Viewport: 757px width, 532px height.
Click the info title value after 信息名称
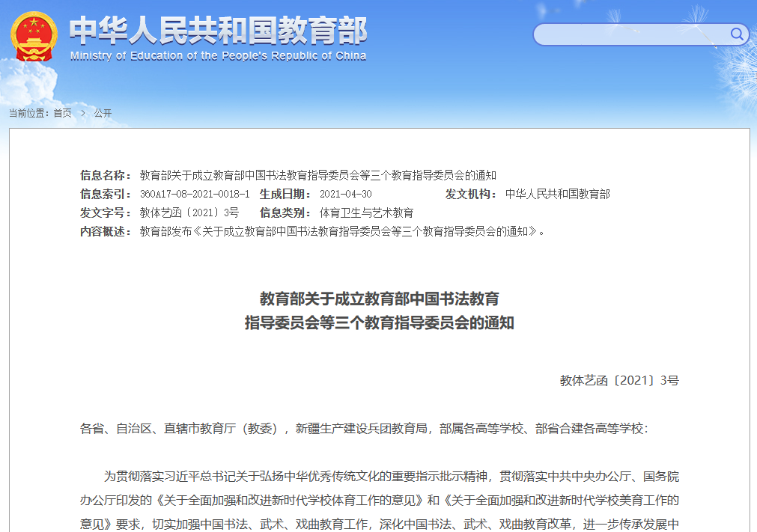318,175
